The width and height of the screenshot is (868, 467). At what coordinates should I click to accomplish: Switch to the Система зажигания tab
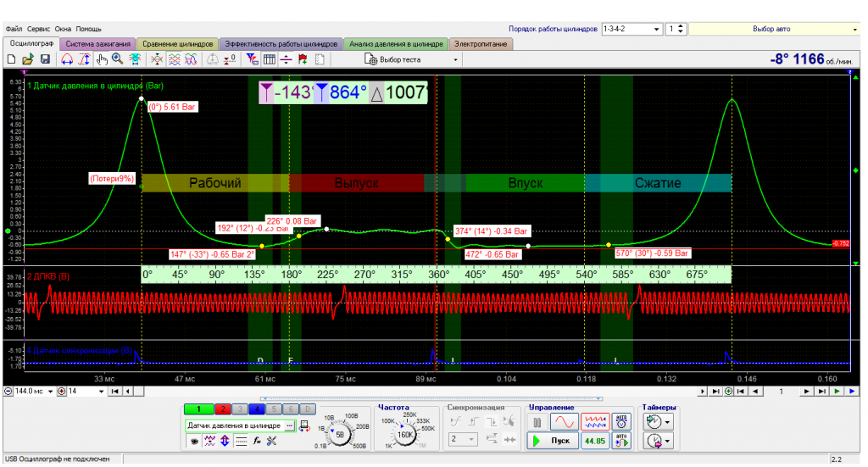pyautogui.click(x=98, y=44)
